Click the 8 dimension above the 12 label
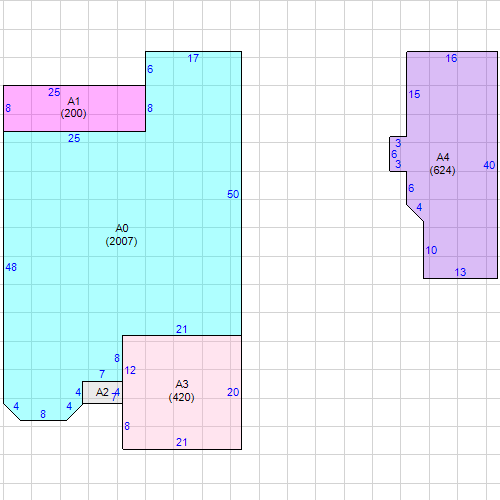This screenshot has height=500, width=500. click(117, 358)
